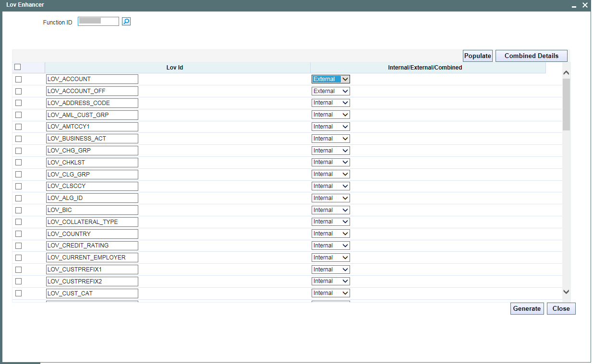Check the box for LOV_ACCOUNT_OFF row
The height and width of the screenshot is (364, 593).
[19, 91]
